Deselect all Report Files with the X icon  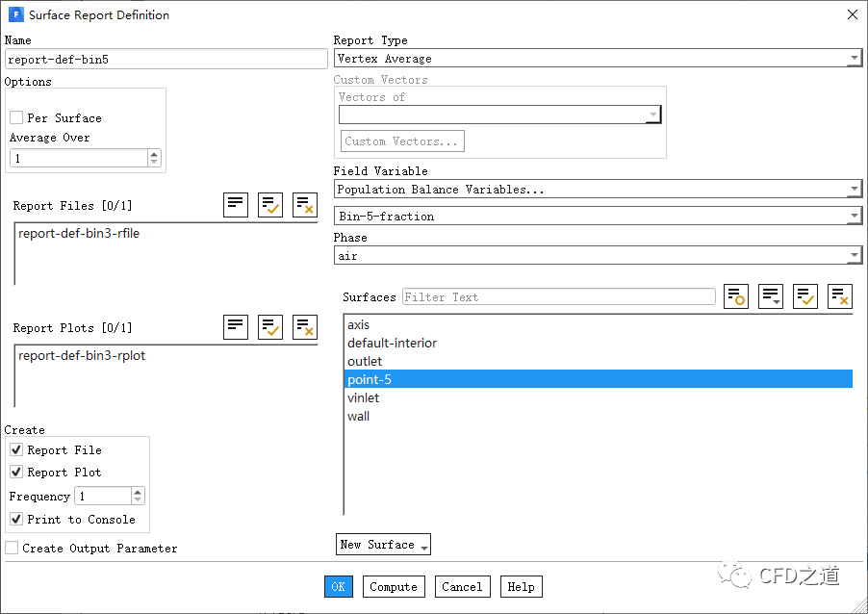pyautogui.click(x=305, y=205)
